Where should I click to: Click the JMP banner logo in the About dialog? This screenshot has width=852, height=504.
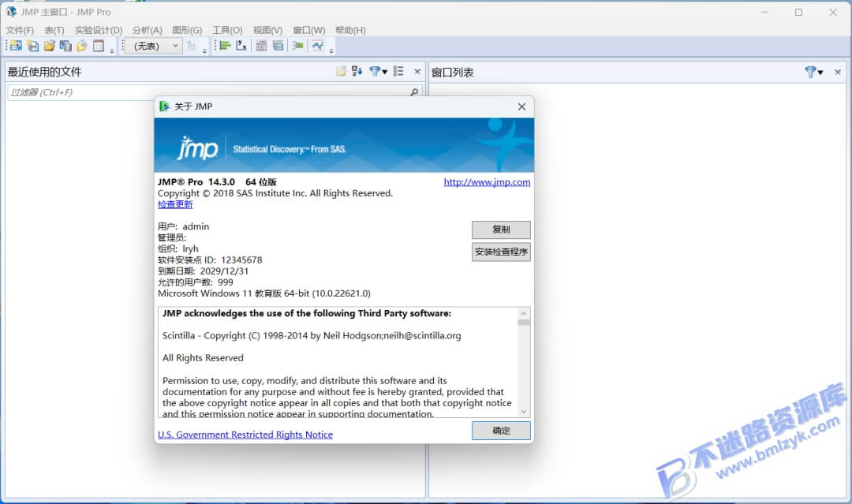pos(197,148)
